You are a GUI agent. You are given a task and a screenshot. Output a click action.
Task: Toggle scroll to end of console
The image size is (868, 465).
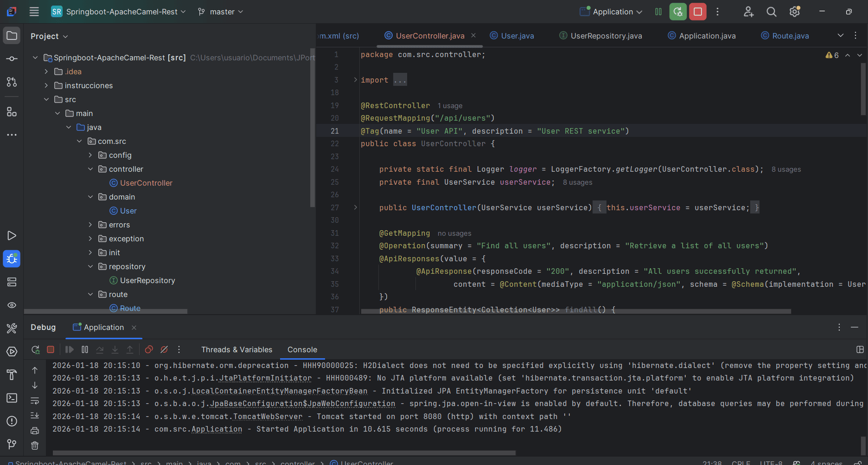tap(35, 415)
